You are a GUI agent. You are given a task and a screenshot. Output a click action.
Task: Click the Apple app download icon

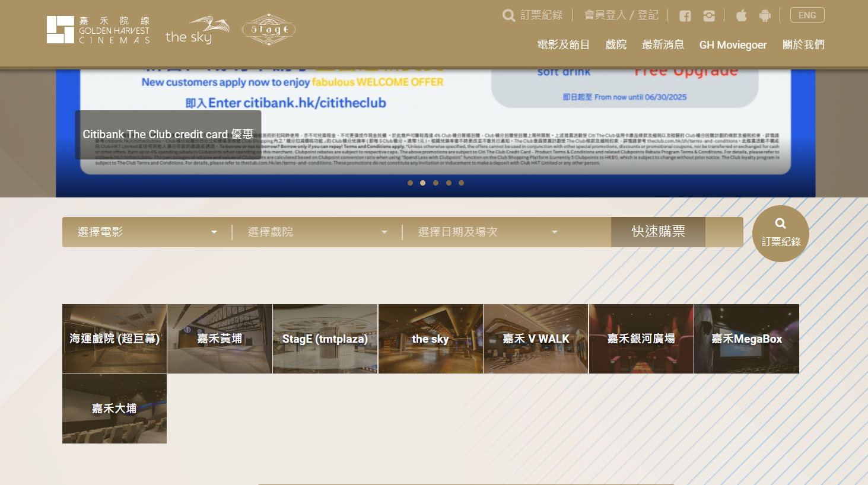tap(742, 15)
